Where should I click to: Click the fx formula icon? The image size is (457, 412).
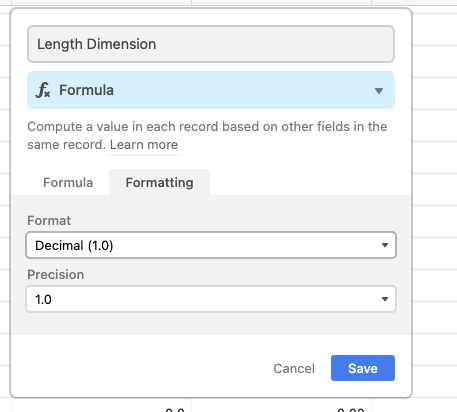point(43,90)
